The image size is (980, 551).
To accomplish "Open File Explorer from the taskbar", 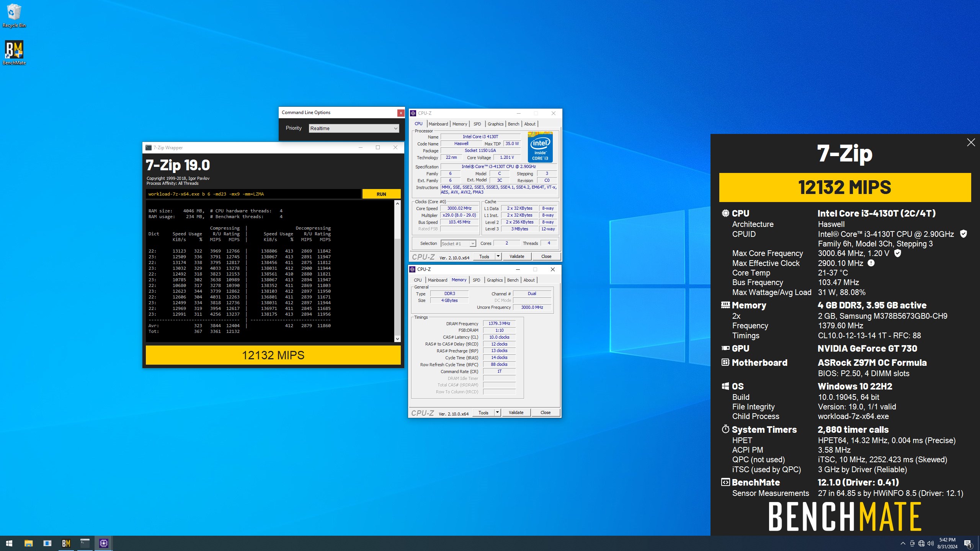I will (x=28, y=543).
